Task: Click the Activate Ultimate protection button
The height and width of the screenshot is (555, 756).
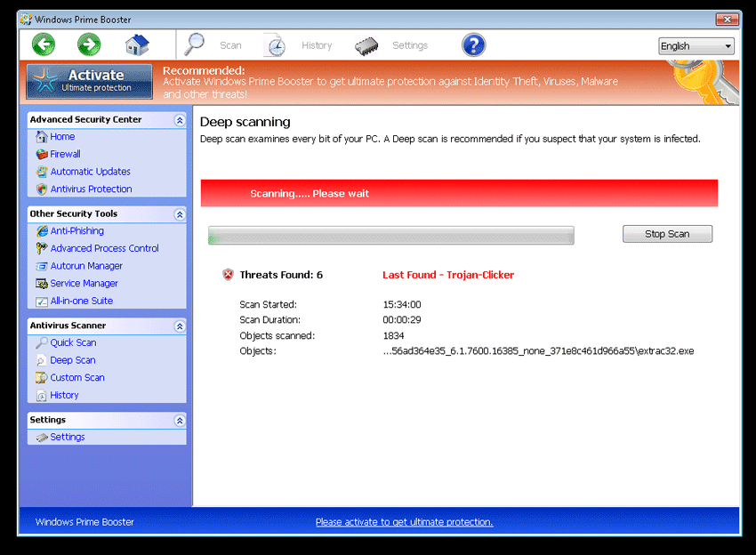Action: click(x=90, y=81)
